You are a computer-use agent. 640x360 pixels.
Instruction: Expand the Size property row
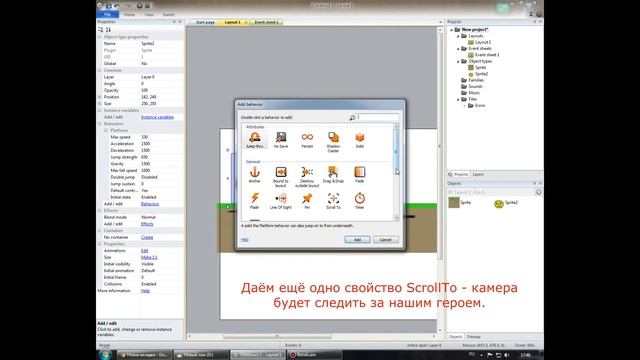(100, 104)
